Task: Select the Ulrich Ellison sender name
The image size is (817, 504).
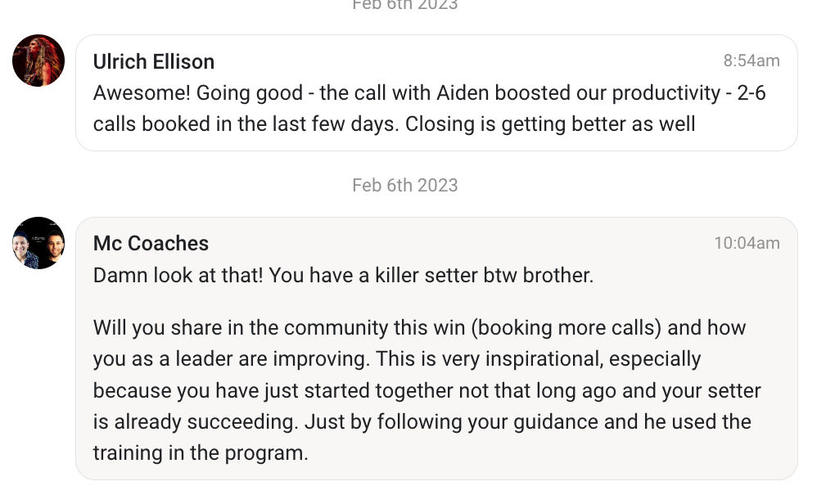Action: click(154, 61)
